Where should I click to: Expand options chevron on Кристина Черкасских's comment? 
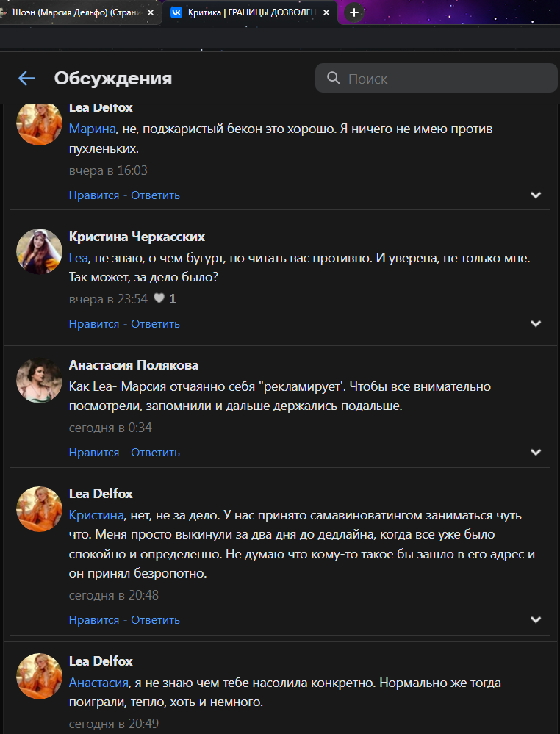click(536, 324)
